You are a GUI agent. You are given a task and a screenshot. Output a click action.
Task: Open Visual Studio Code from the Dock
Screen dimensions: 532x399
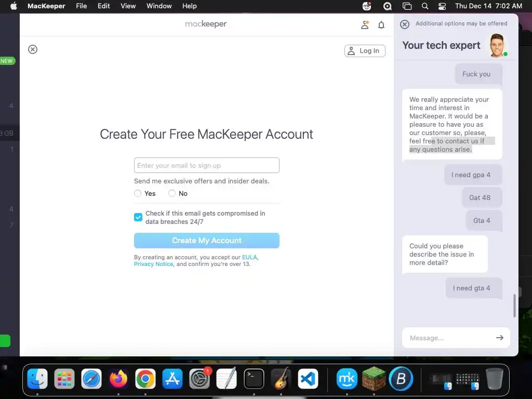pos(308,379)
